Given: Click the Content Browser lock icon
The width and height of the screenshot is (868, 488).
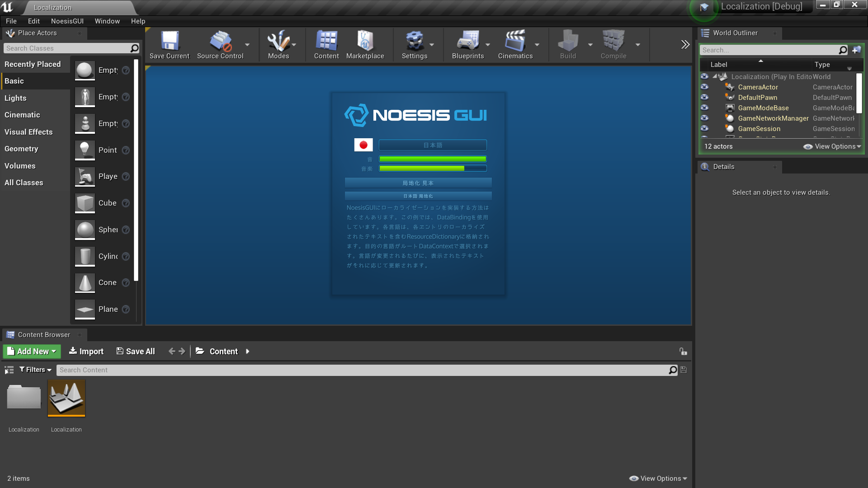Looking at the screenshot, I should (x=683, y=352).
